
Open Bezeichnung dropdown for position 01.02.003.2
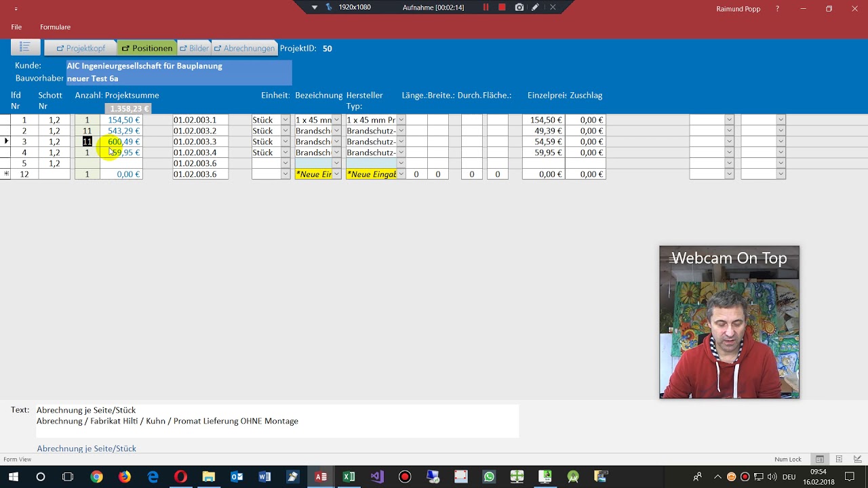pos(336,131)
